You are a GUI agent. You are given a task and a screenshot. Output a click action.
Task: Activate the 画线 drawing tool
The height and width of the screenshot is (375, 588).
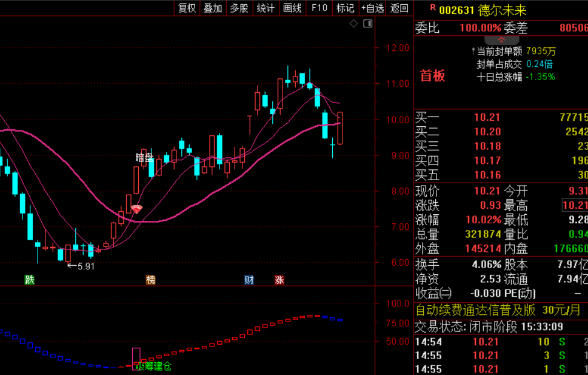pyautogui.click(x=293, y=8)
